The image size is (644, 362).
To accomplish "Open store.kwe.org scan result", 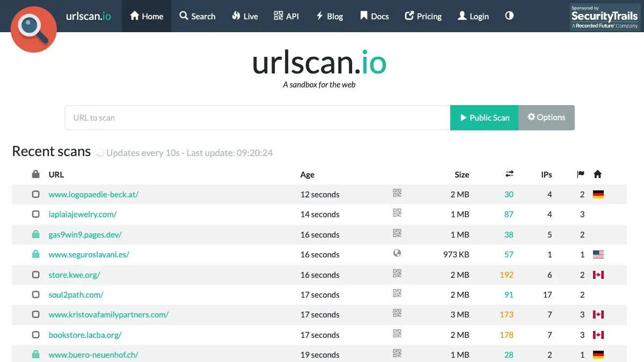I will pyautogui.click(x=74, y=275).
